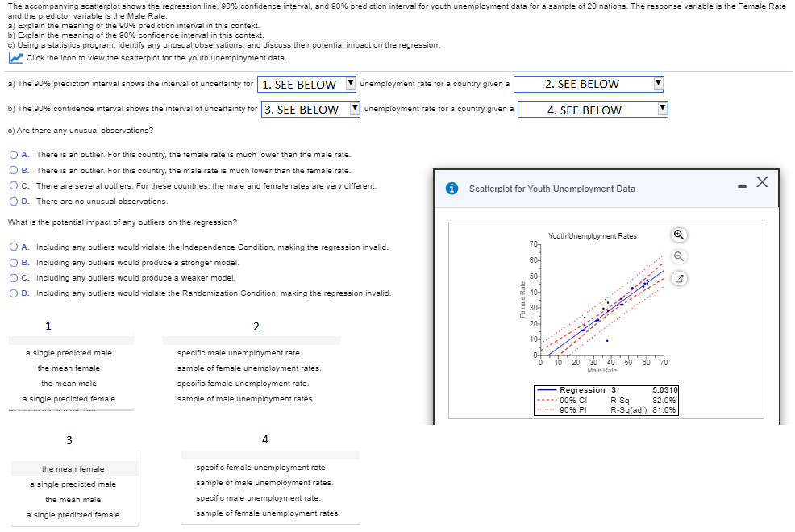Open the answer dropdown labeled 2. SEE BELOW
795x532 pixels.
[658, 84]
